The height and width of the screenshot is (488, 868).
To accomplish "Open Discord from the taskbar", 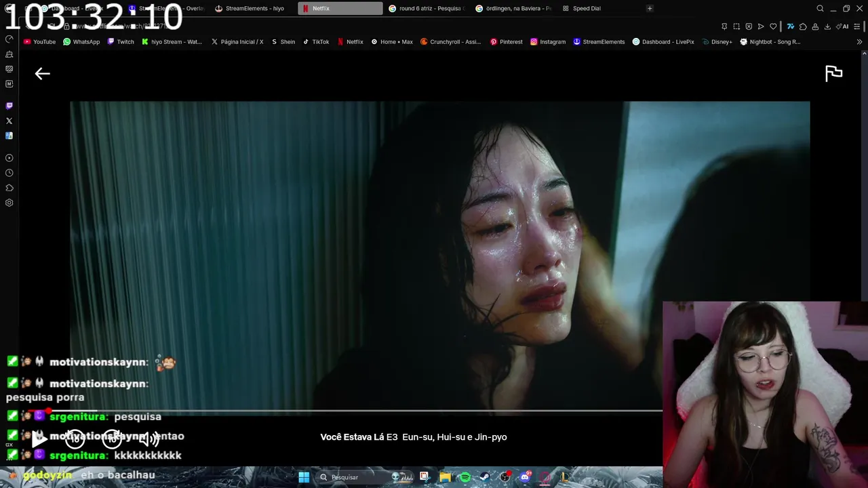I will click(x=526, y=477).
